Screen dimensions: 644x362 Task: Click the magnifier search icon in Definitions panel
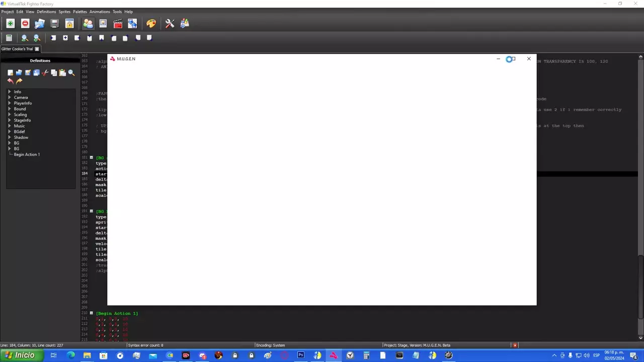click(x=71, y=73)
